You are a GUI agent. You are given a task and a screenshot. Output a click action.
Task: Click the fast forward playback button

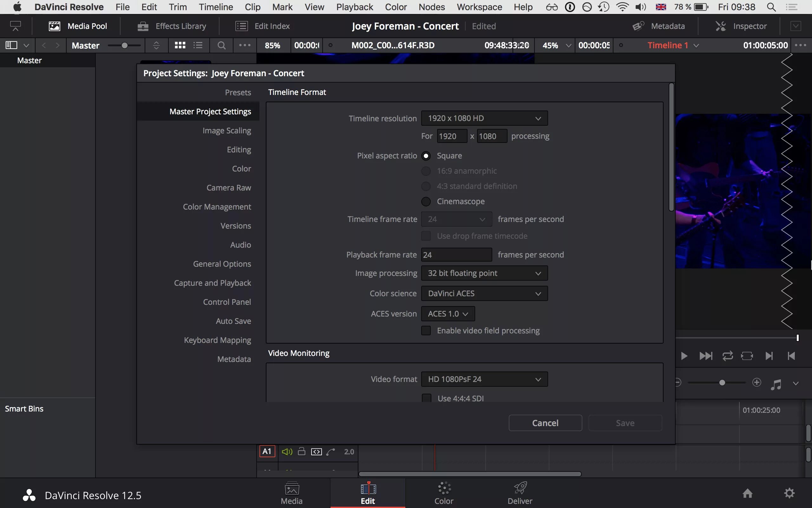[706, 356]
